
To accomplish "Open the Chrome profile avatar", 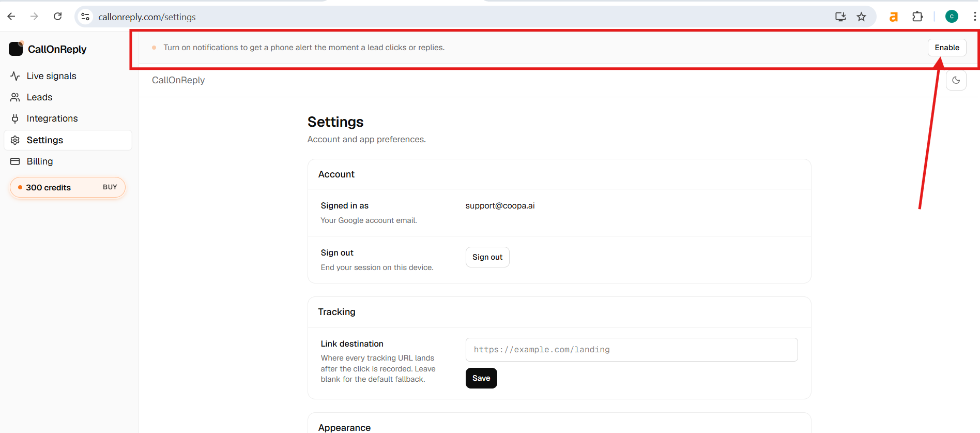I will (952, 17).
